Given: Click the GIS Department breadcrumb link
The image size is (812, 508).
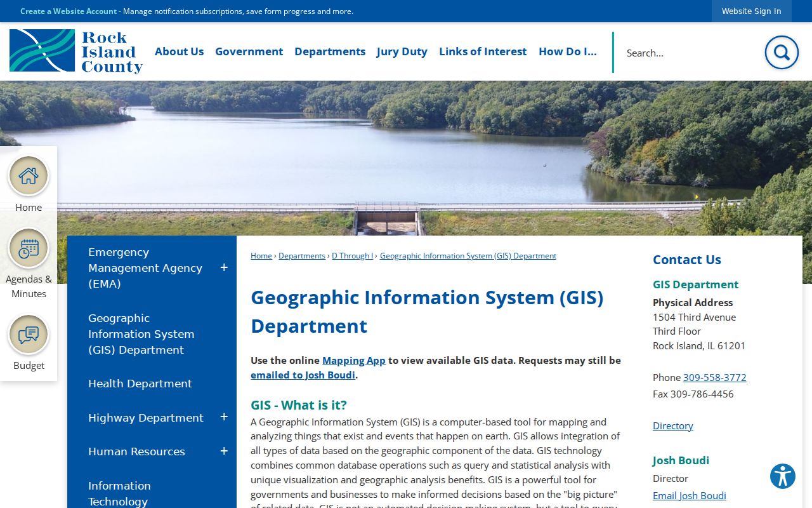Looking at the screenshot, I should (468, 256).
